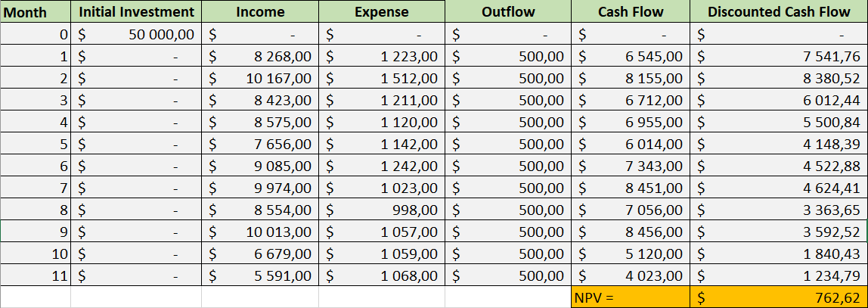
Task: Select expense value 1 512,00
Action: [x=382, y=78]
